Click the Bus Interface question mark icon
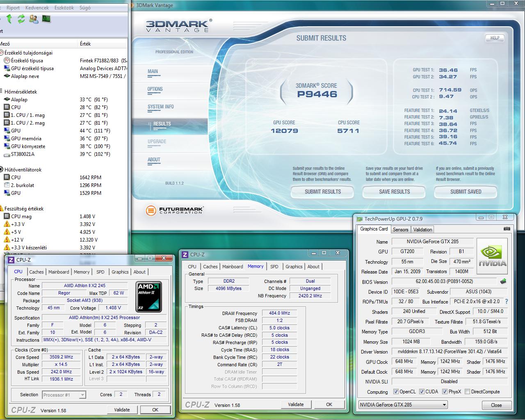Image resolution: width=525 pixels, height=420 pixels. tap(507, 301)
